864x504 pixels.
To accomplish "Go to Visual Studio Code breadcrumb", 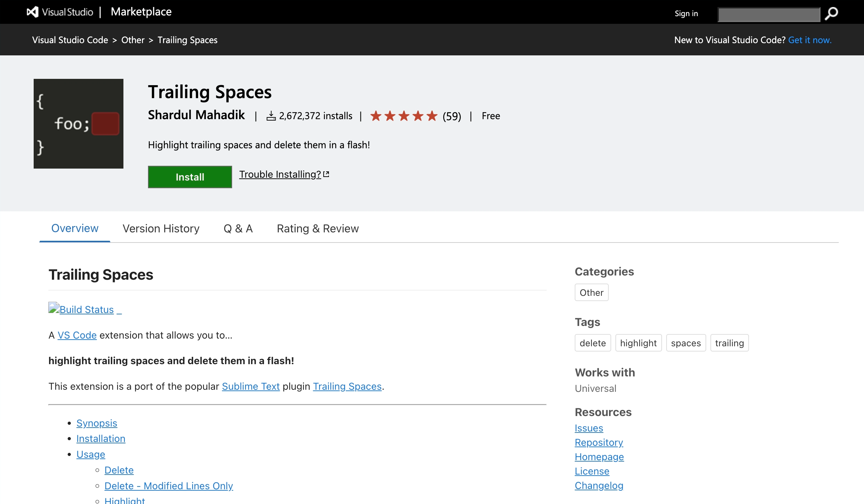I will coord(70,40).
